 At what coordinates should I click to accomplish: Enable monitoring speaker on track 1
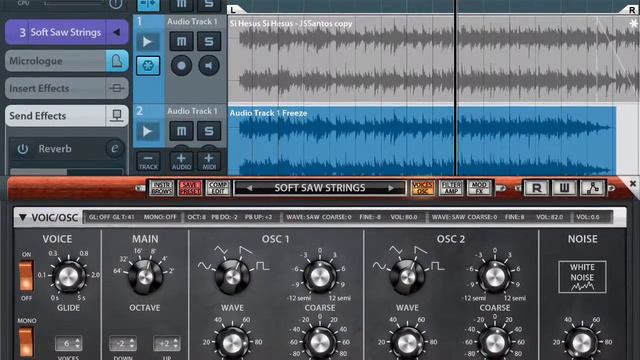209,66
